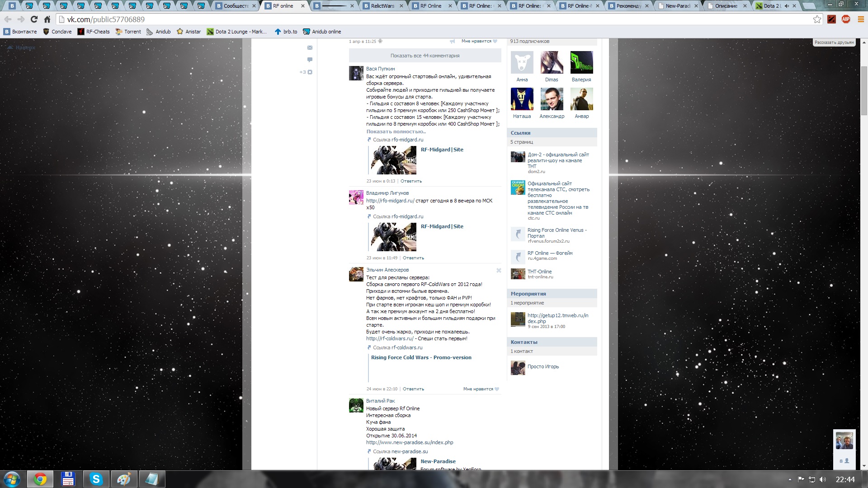
Task: Open Windows Start menu
Action: 12,479
